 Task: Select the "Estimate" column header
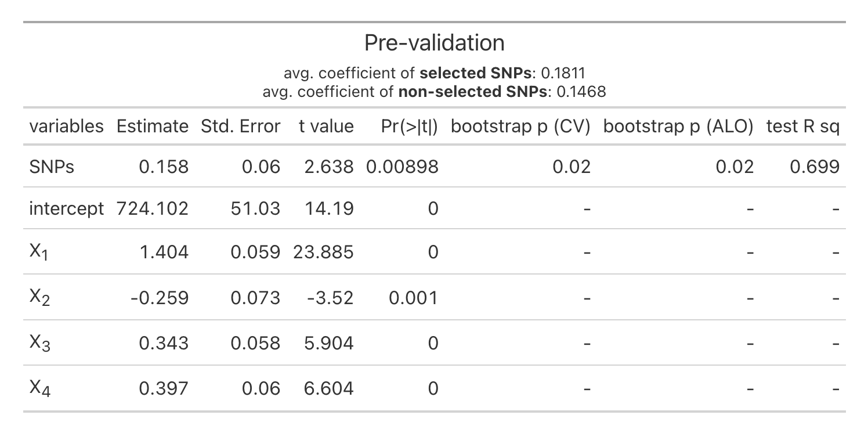click(x=153, y=126)
